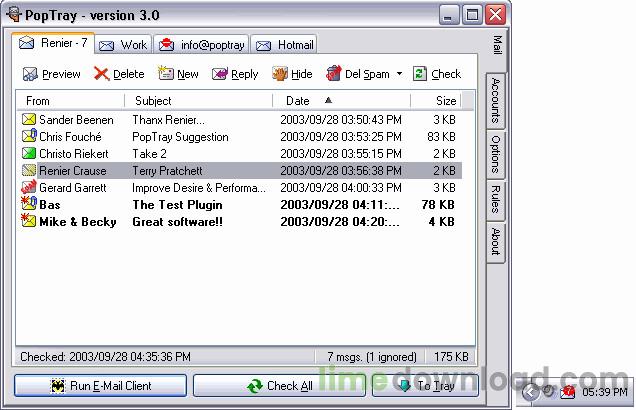Open the vertical Options tab
Image resolution: width=636 pixels, height=410 pixels.
pos(496,154)
